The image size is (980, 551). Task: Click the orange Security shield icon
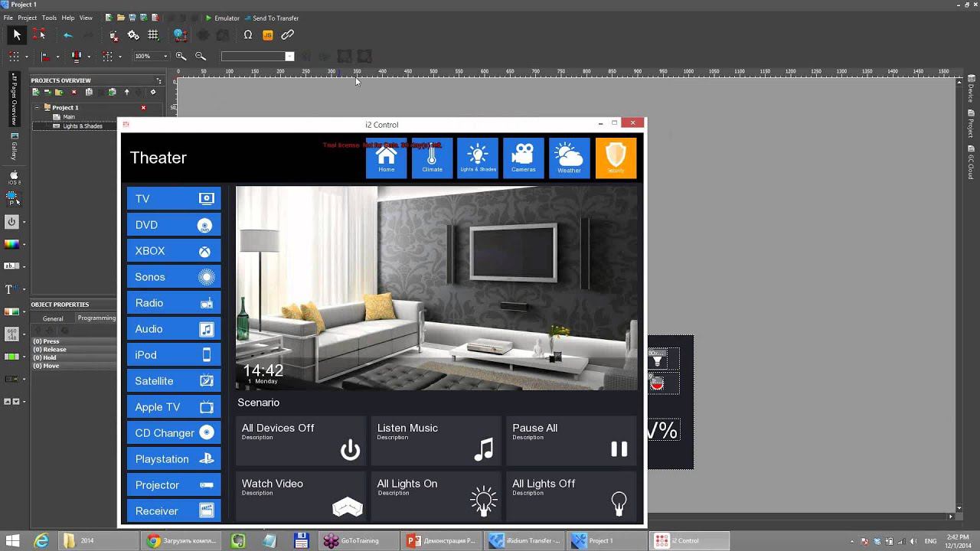[x=616, y=158]
